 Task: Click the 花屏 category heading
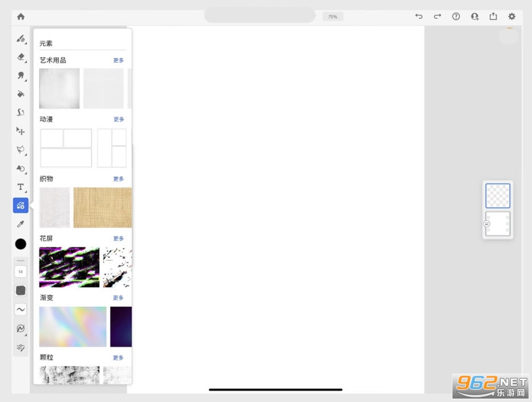click(46, 238)
